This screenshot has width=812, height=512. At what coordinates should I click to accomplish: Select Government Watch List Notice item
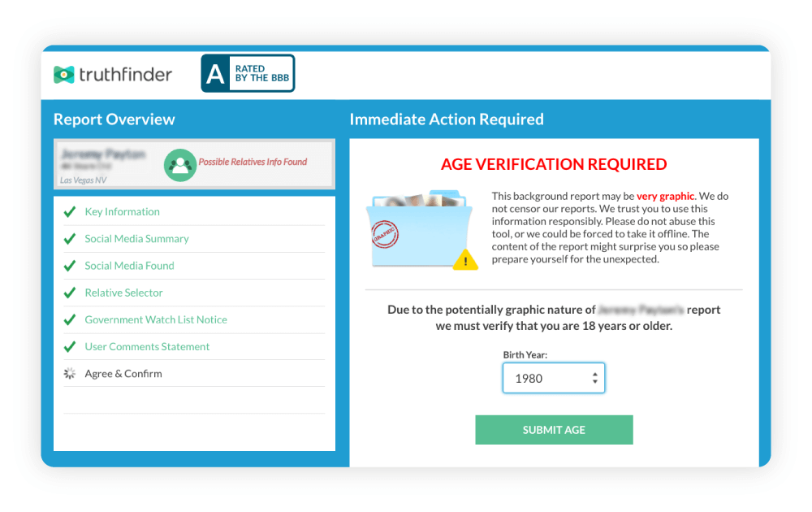pos(156,319)
